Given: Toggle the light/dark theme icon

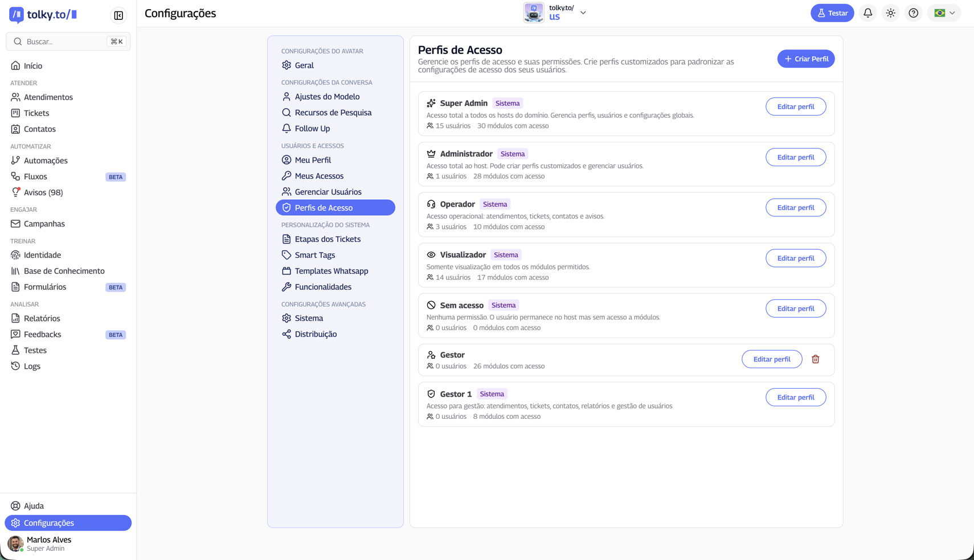Looking at the screenshot, I should 890,13.
